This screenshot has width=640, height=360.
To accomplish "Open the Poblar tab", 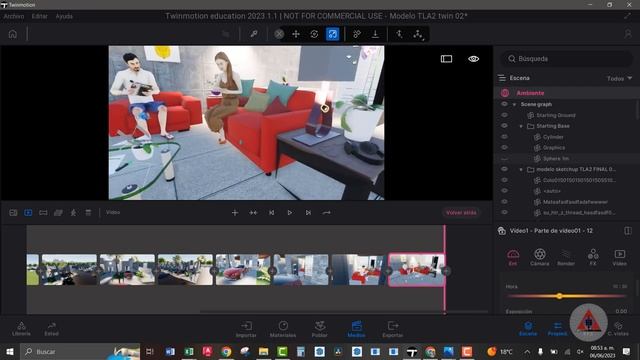I will point(320,329).
